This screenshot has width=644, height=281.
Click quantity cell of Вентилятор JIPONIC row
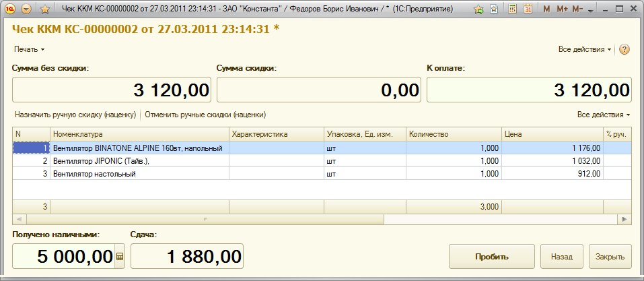454,161
